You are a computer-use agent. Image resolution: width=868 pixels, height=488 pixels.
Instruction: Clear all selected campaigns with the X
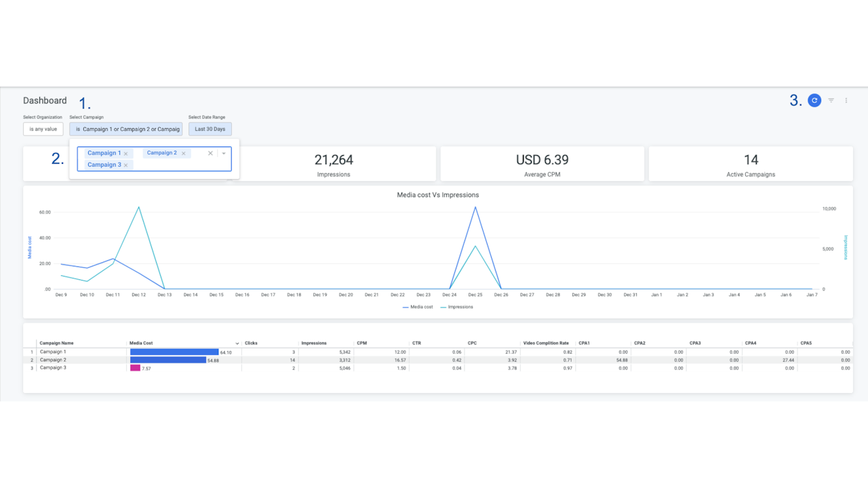pyautogui.click(x=210, y=153)
